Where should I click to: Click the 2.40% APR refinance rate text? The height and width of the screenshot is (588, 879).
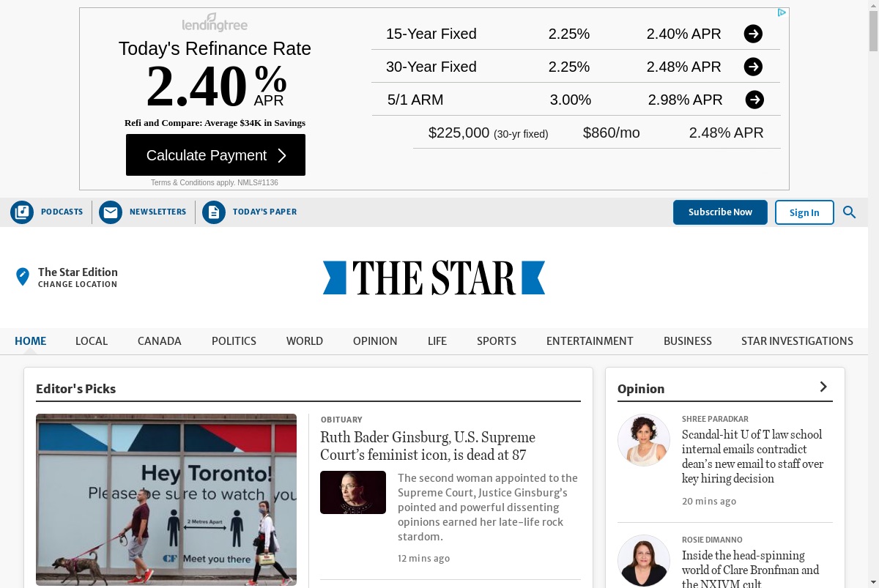click(x=216, y=86)
